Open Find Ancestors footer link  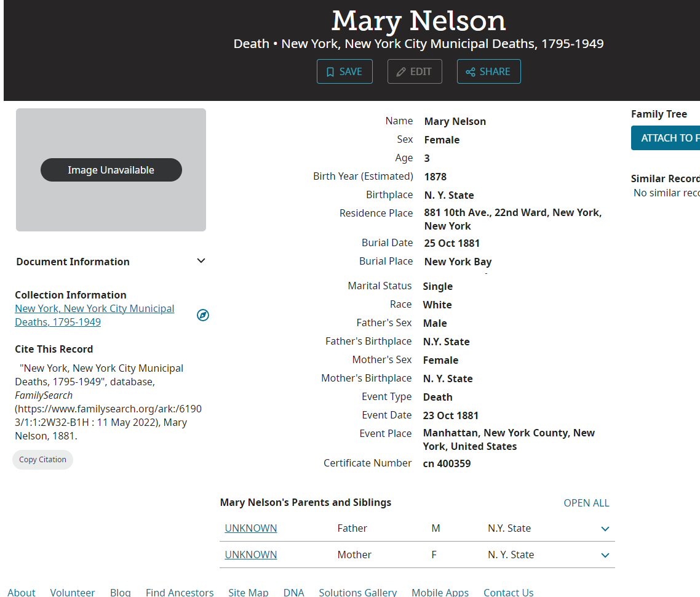pos(180,592)
